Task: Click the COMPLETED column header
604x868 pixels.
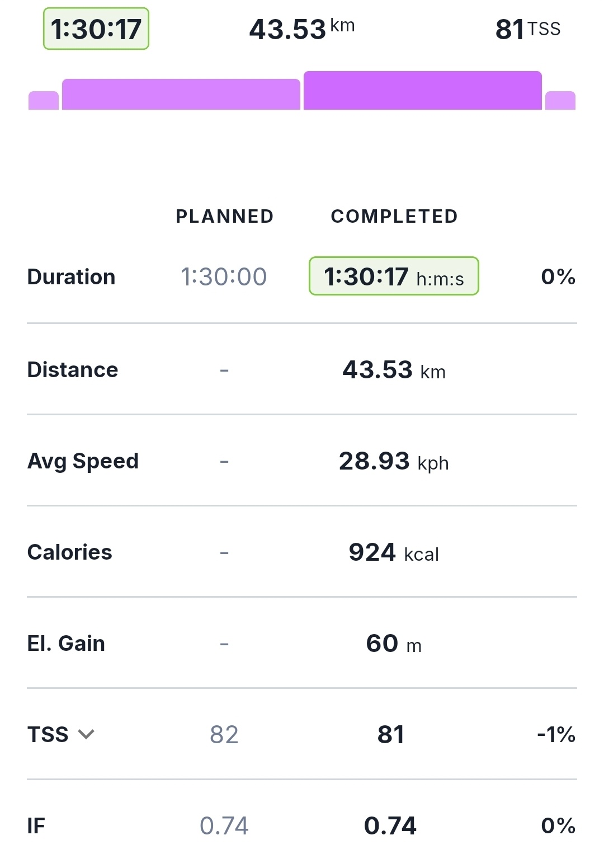Action: [394, 217]
